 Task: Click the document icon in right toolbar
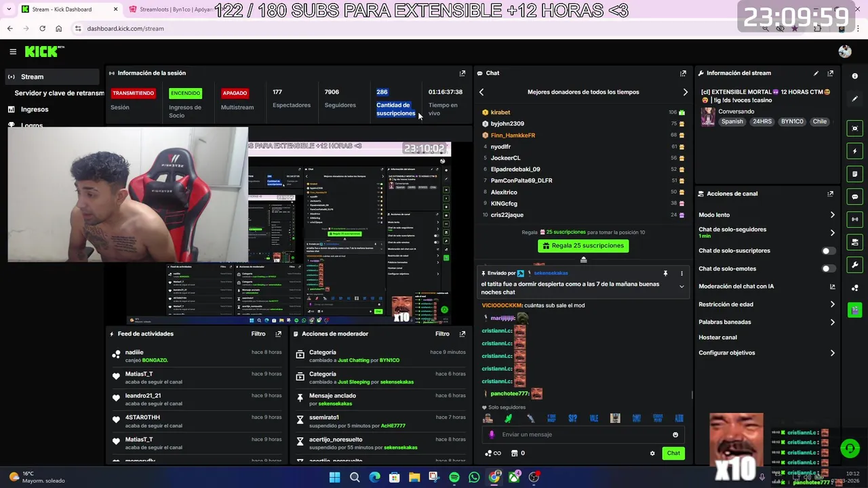(x=854, y=174)
